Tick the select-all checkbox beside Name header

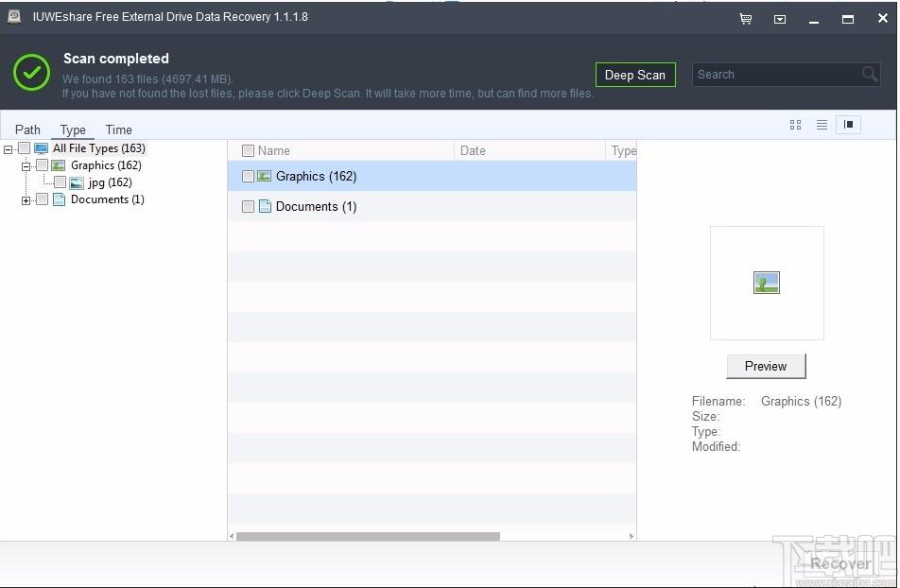point(248,151)
